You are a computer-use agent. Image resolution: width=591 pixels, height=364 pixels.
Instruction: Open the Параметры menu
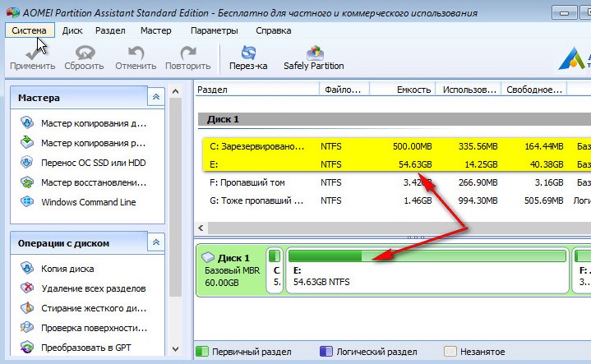pos(214,30)
